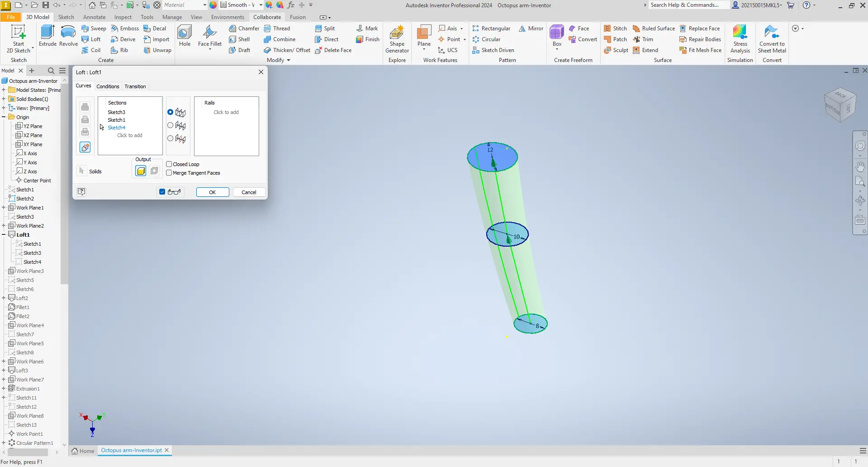Screen dimensions: 868x467
Task: Select the Center Line loft radio button
Action: click(170, 125)
